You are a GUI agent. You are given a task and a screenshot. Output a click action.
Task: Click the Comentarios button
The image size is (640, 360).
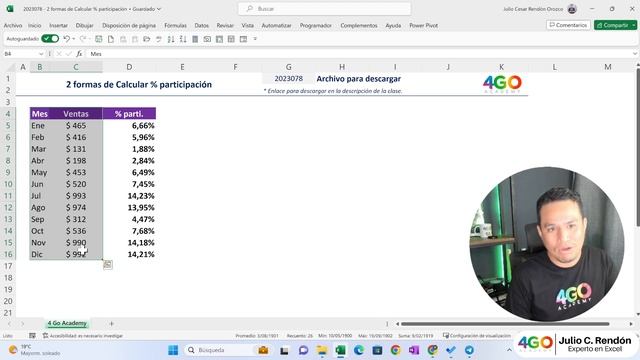click(x=568, y=25)
